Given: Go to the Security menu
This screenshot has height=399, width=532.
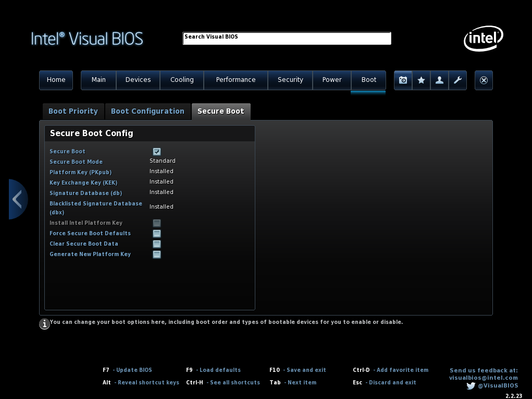Looking at the screenshot, I should [x=290, y=80].
